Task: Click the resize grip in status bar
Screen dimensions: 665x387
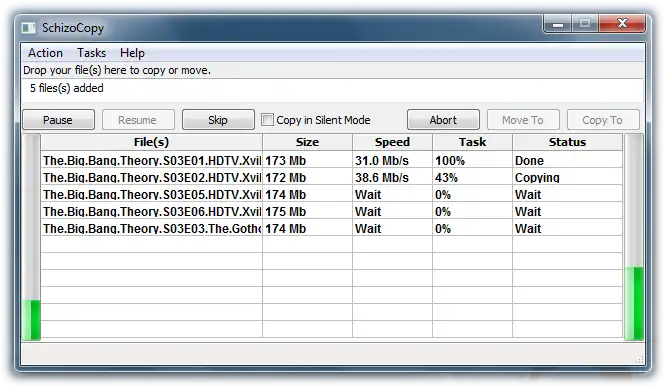Action: click(x=640, y=360)
